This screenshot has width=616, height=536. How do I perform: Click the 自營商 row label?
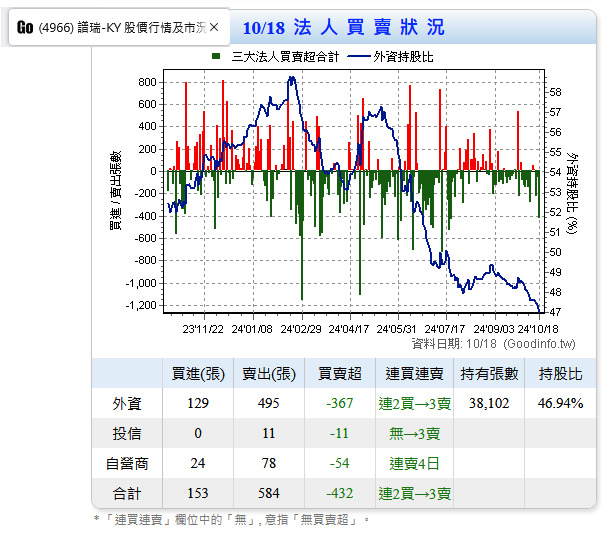tap(126, 464)
